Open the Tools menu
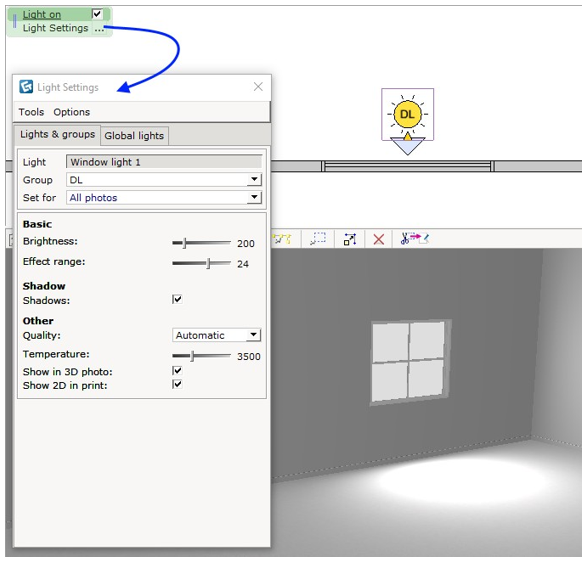 (31, 112)
